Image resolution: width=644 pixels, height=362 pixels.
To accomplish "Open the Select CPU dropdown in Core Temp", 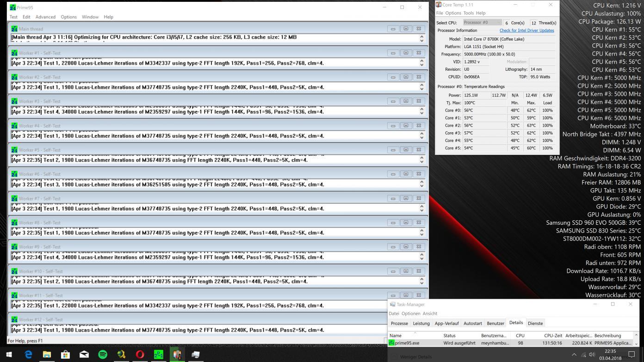I will [x=483, y=22].
